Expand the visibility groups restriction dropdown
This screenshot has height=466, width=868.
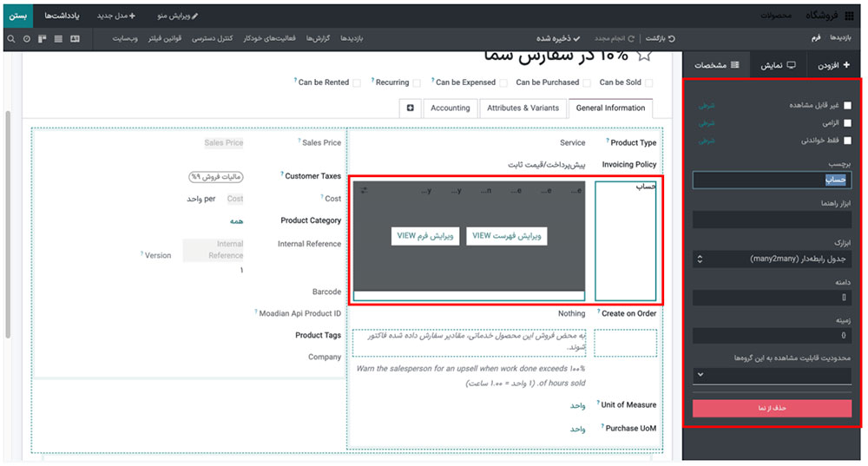pyautogui.click(x=772, y=375)
